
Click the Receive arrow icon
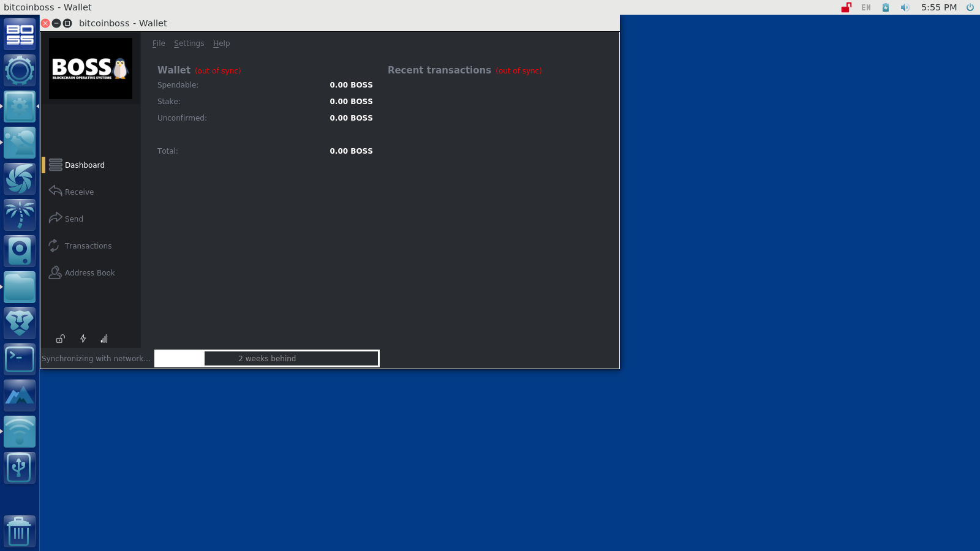coord(55,191)
